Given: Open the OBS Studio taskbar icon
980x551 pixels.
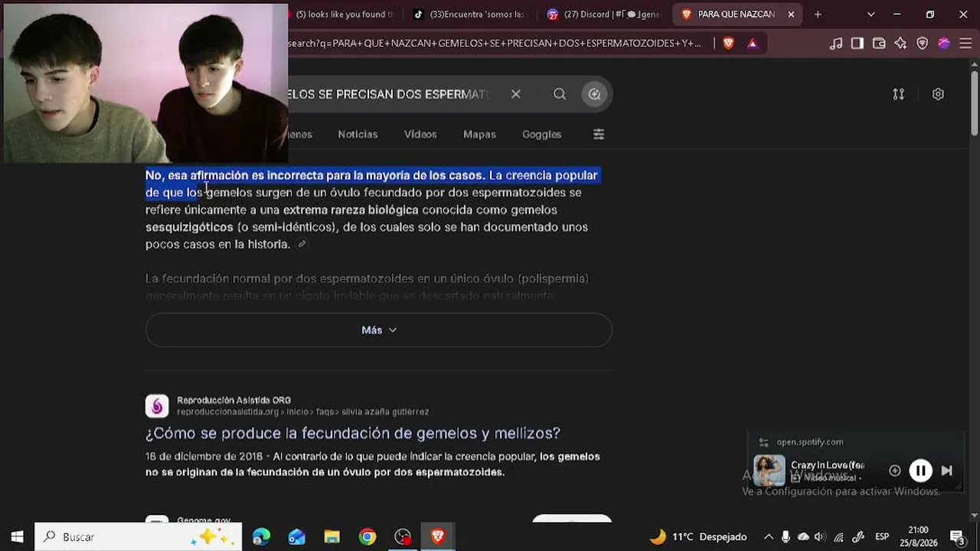Looking at the screenshot, I should pos(403,537).
